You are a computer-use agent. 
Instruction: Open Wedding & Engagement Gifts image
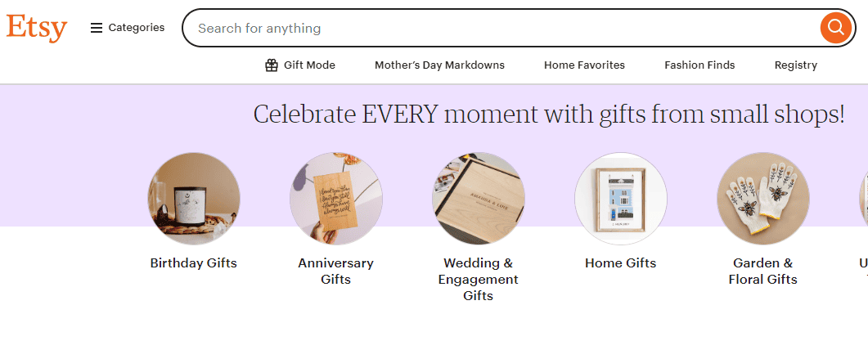point(479,199)
